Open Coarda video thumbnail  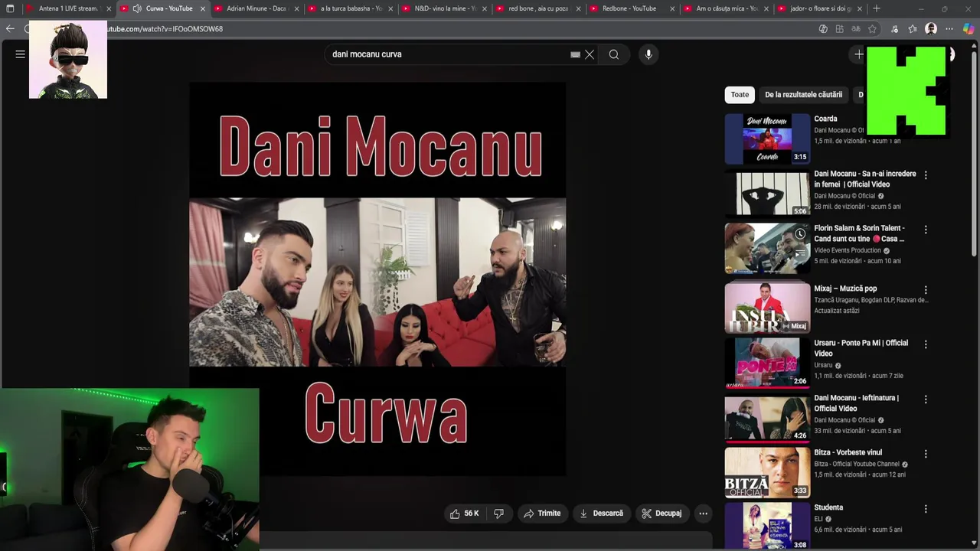coord(767,139)
